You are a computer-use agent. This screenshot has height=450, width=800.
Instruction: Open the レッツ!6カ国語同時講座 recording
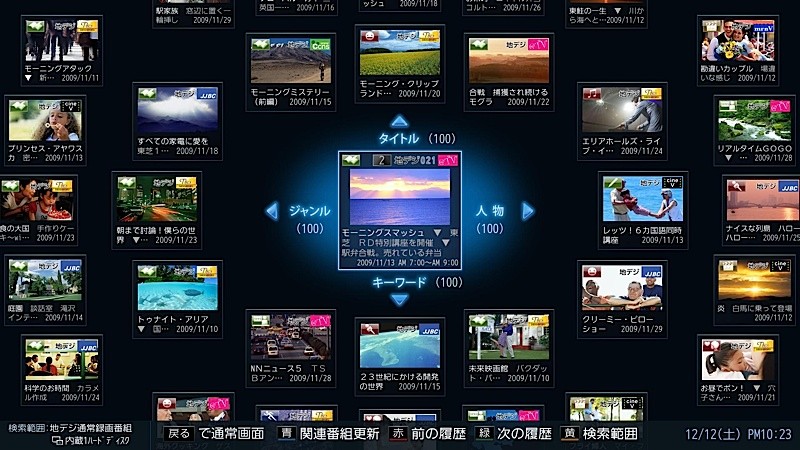(x=643, y=210)
